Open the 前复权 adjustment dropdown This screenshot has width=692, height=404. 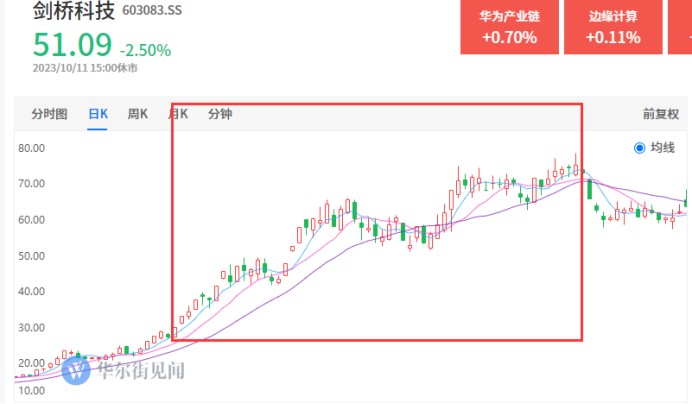point(662,114)
